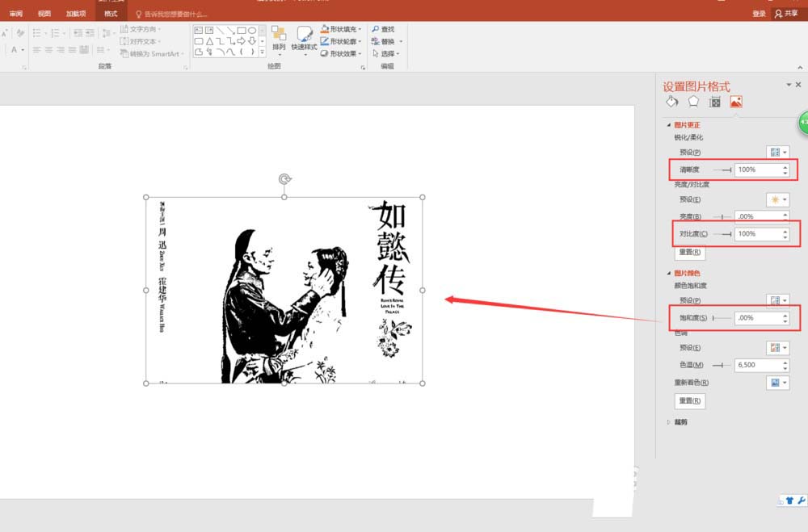Click the 登录 sign-in link

(759, 14)
